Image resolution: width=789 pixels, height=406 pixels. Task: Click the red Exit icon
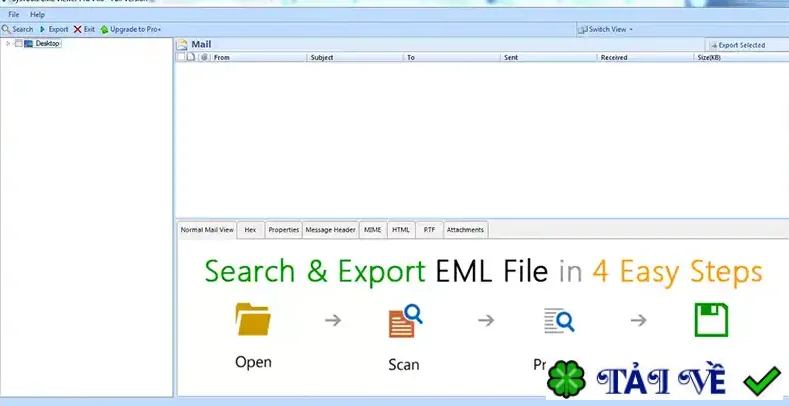[x=77, y=29]
